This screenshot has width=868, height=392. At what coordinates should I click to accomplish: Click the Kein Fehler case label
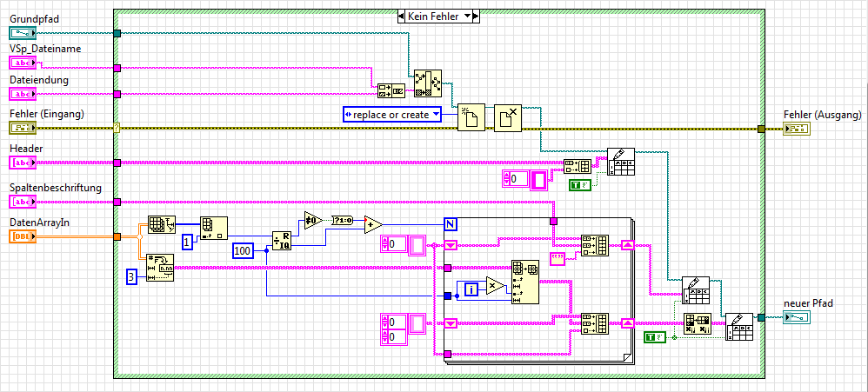(x=433, y=17)
